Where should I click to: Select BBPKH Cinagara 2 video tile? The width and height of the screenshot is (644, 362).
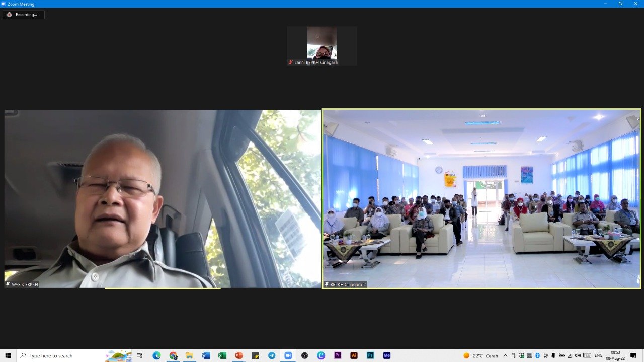click(481, 199)
